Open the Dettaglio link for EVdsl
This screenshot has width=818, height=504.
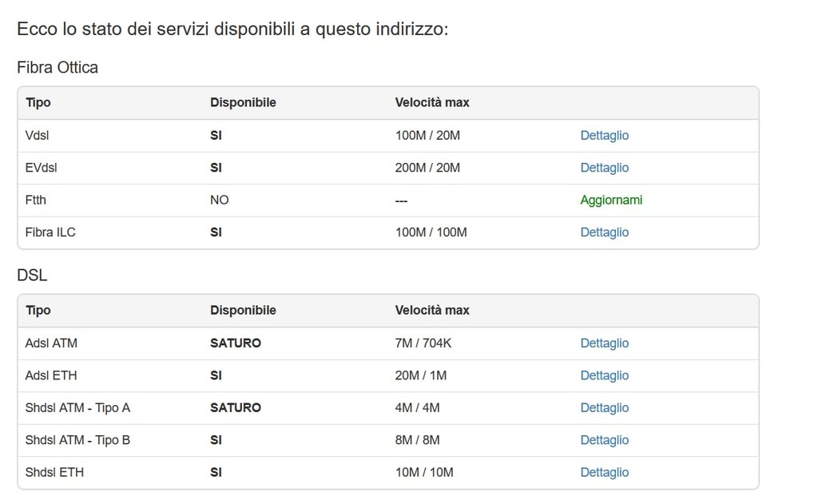pyautogui.click(x=604, y=168)
